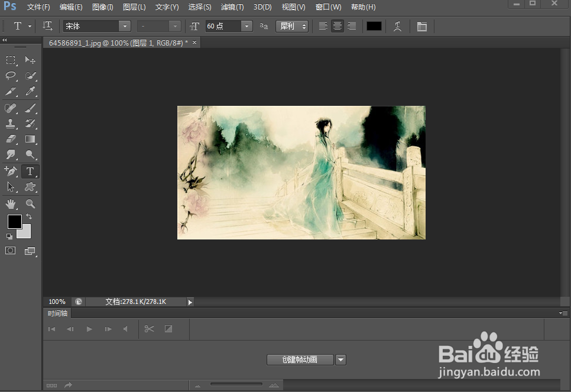
Task: Open the timeline panel options menu
Action: click(563, 313)
